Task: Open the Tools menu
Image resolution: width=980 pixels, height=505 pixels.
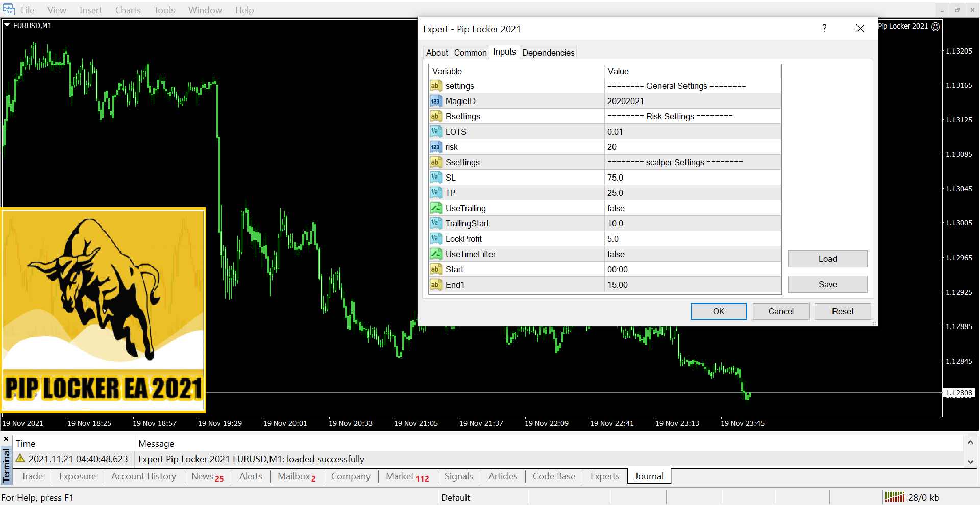Action: (164, 10)
